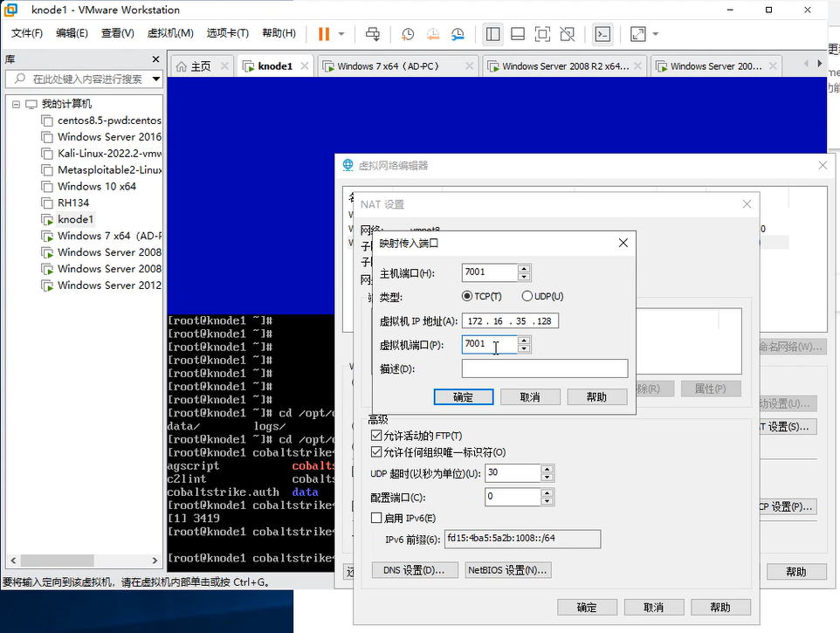The height and width of the screenshot is (633, 840).
Task: Close the knode1 tab
Action: click(304, 65)
